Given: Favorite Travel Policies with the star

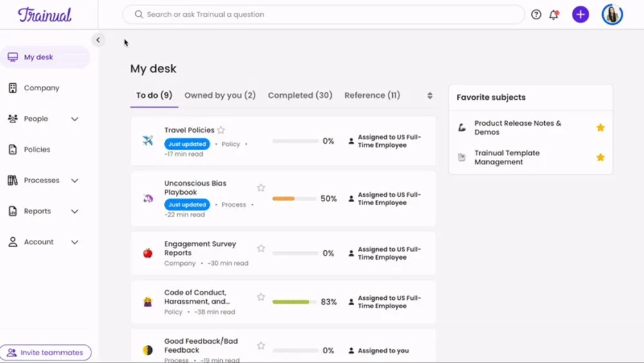Looking at the screenshot, I should tap(221, 130).
